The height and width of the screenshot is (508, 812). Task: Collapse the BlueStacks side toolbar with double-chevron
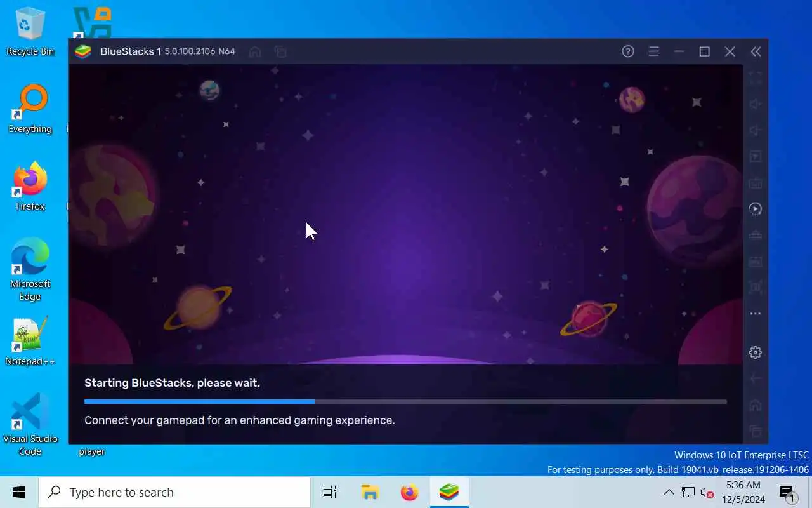[x=756, y=51]
